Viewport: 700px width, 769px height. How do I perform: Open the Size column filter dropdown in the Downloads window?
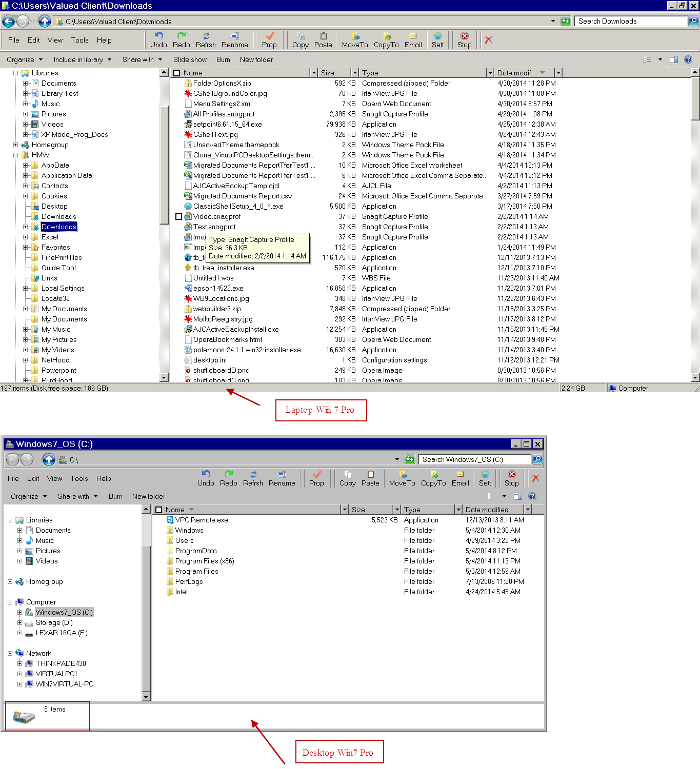pyautogui.click(x=354, y=73)
